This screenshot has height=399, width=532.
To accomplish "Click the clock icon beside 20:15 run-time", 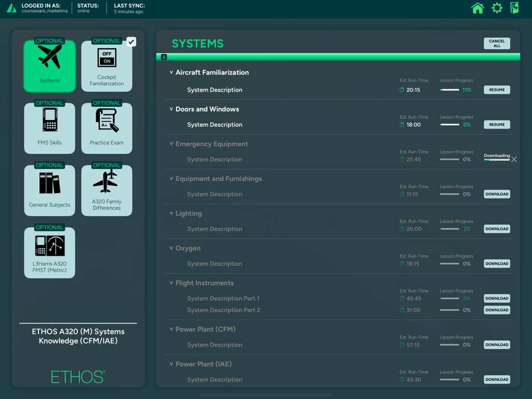I will 402,90.
